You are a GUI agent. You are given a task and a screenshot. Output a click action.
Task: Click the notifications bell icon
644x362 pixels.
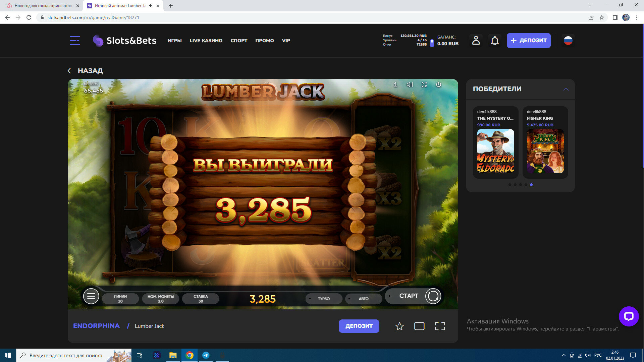pyautogui.click(x=495, y=41)
